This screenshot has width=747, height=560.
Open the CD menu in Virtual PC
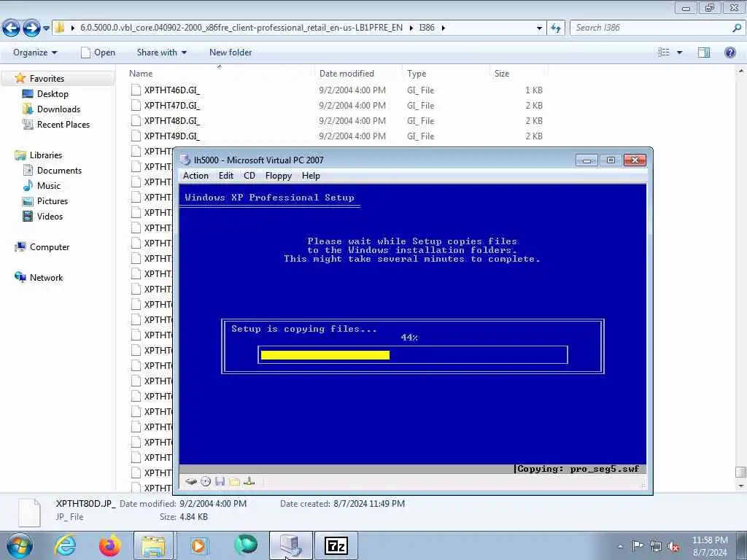249,176
